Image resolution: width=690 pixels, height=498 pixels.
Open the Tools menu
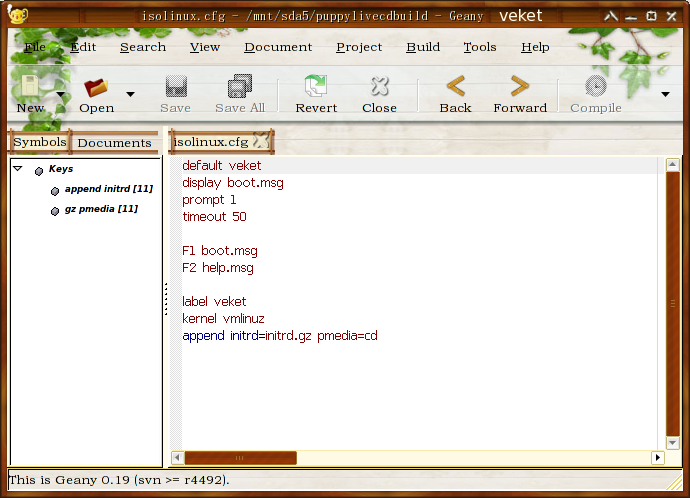click(480, 47)
